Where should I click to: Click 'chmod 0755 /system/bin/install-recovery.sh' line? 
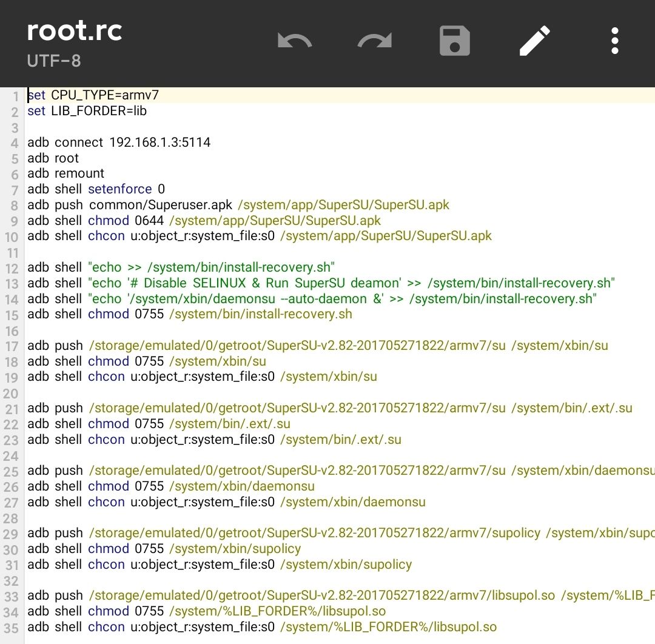pos(190,314)
